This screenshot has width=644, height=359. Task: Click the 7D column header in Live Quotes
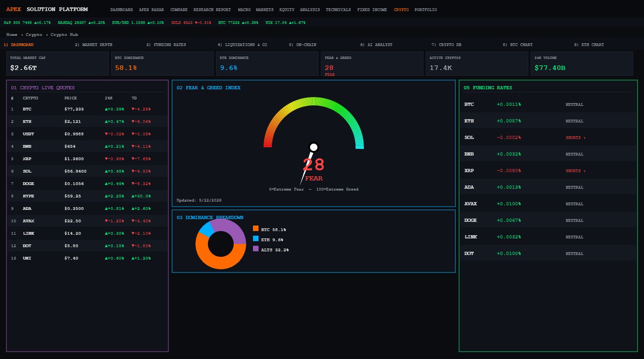tap(134, 98)
